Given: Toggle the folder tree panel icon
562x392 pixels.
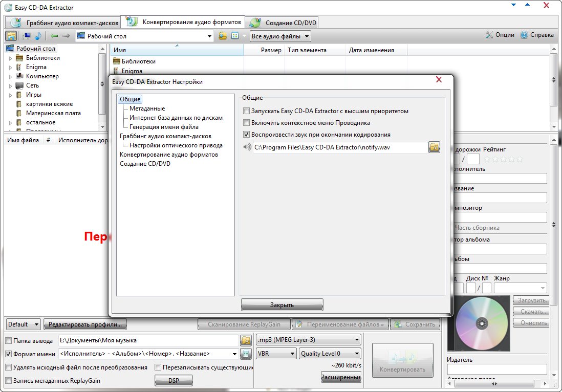Looking at the screenshot, I should point(11,36).
